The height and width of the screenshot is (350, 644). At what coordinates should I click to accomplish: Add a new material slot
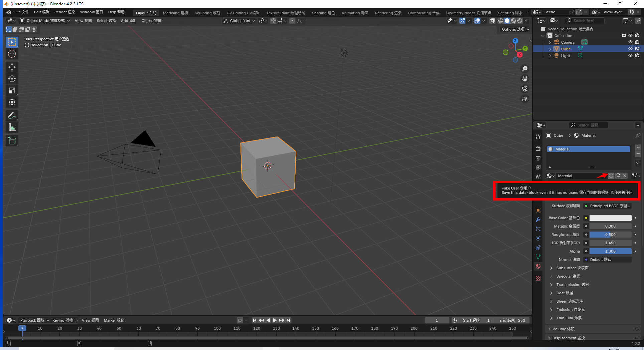(x=638, y=147)
